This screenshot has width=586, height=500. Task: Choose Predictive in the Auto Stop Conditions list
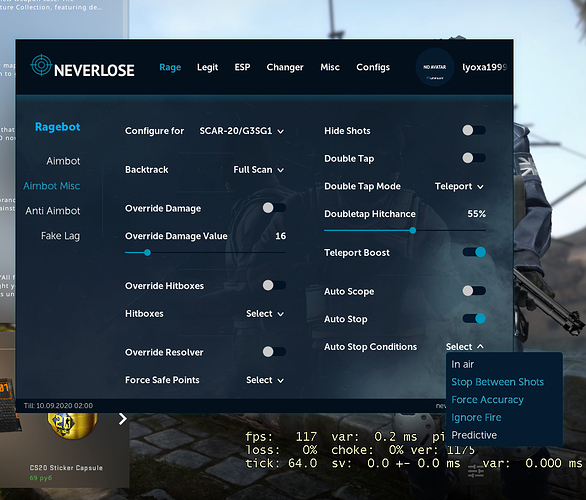tap(474, 435)
